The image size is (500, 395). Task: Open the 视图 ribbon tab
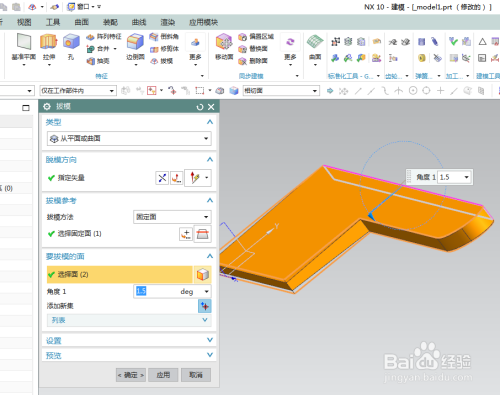[x=24, y=22]
